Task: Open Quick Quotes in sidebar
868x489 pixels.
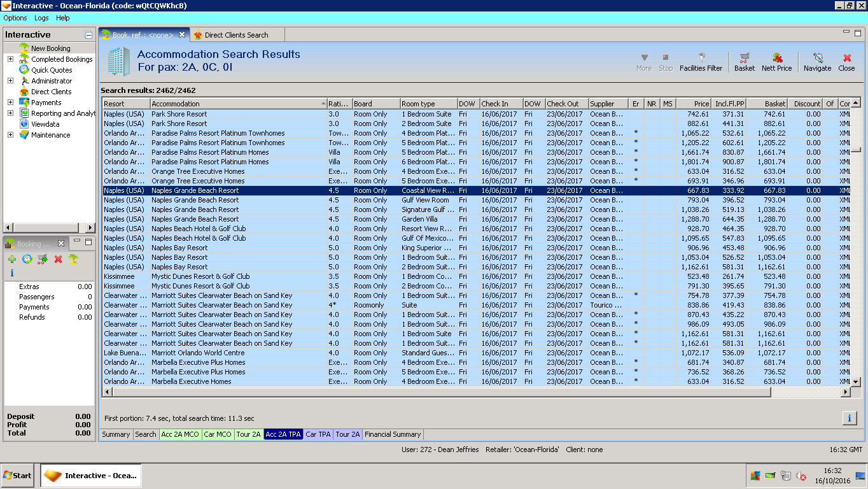Action: coord(52,70)
